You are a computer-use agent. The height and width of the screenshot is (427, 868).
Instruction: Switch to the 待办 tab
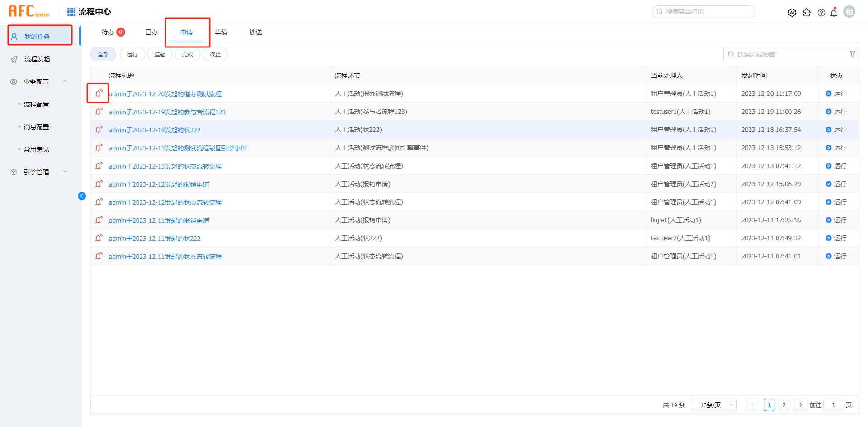click(108, 32)
